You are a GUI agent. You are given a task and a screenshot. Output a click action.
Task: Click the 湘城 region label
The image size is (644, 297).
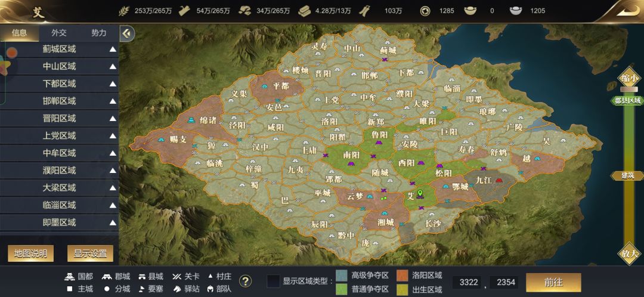(x=385, y=222)
